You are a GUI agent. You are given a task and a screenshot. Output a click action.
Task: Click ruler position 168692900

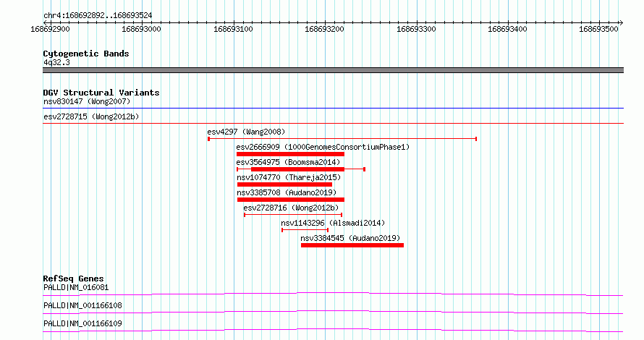pos(50,29)
